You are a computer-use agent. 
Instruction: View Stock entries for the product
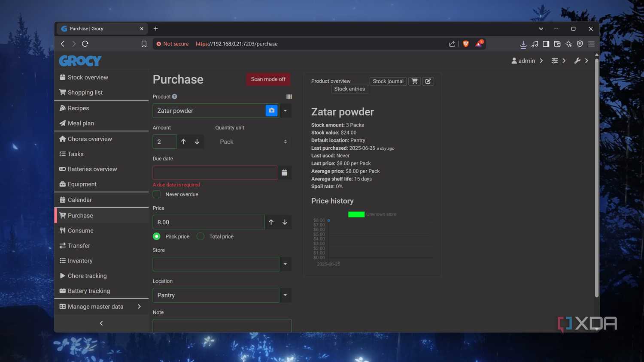point(349,89)
